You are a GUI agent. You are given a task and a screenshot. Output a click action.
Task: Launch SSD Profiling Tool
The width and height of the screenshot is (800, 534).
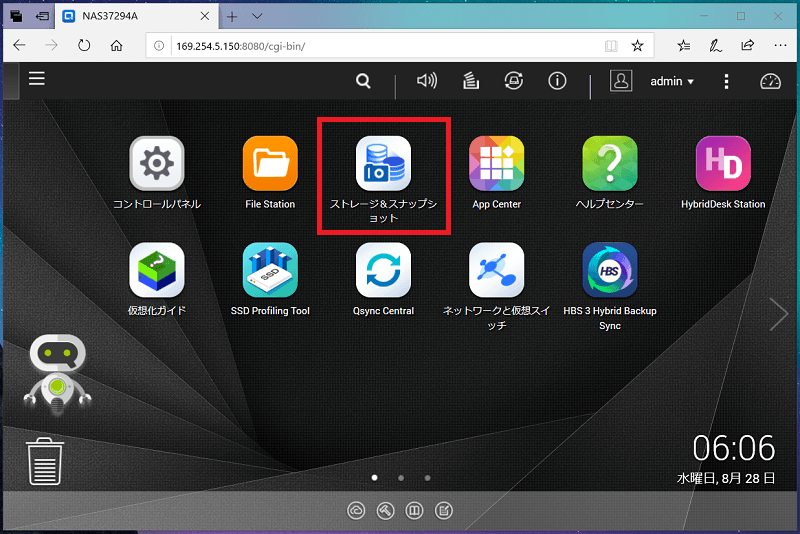point(270,270)
